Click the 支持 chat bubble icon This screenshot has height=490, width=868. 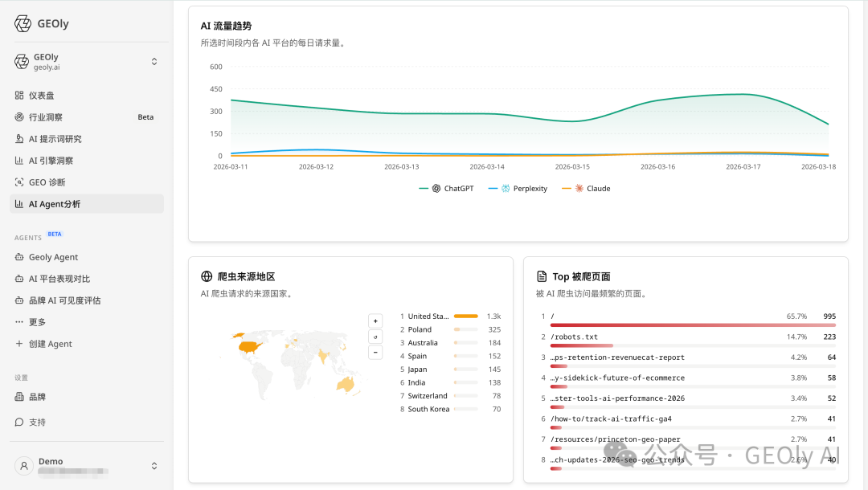coord(19,422)
